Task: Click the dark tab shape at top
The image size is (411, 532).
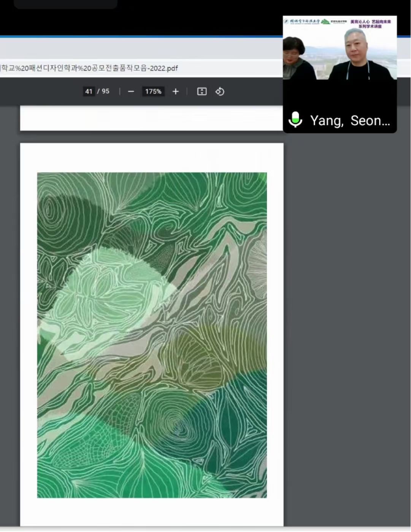Action: point(65,4)
